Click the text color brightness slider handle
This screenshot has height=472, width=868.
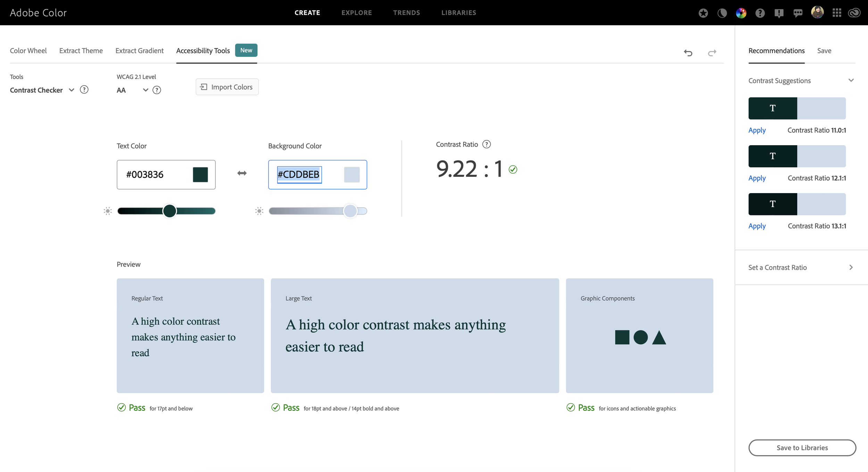click(x=169, y=211)
